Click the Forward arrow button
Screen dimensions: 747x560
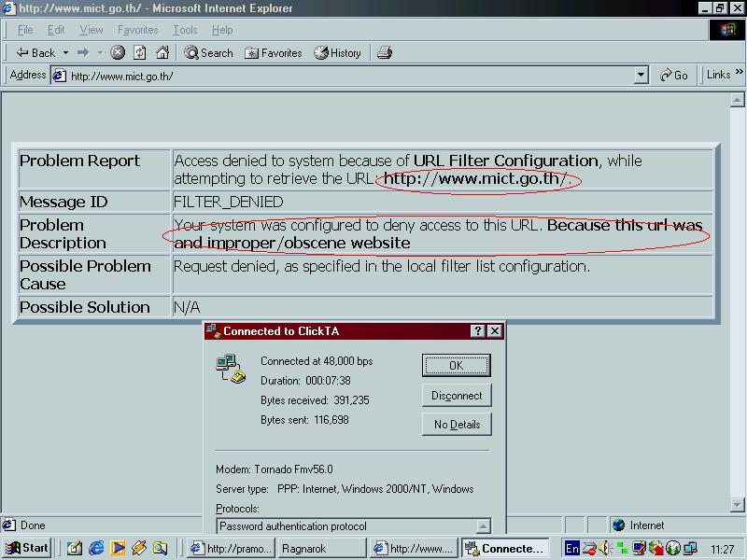[x=83, y=53]
